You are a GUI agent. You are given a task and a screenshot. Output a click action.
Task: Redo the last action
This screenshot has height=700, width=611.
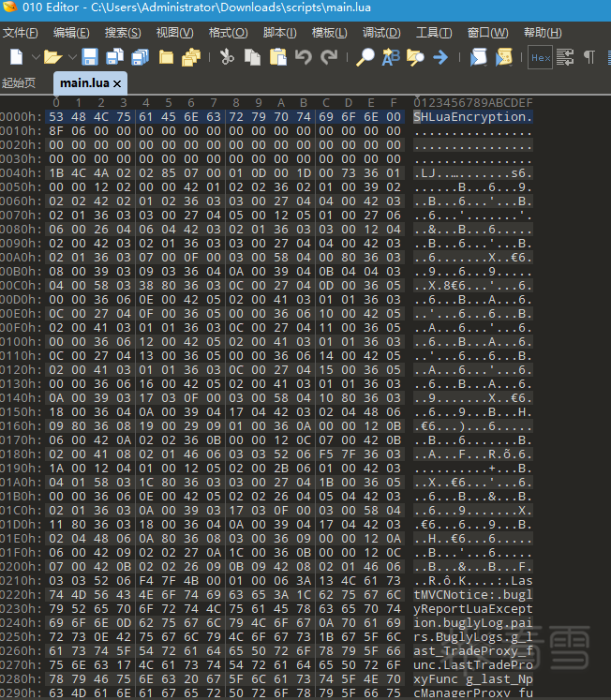[x=329, y=57]
